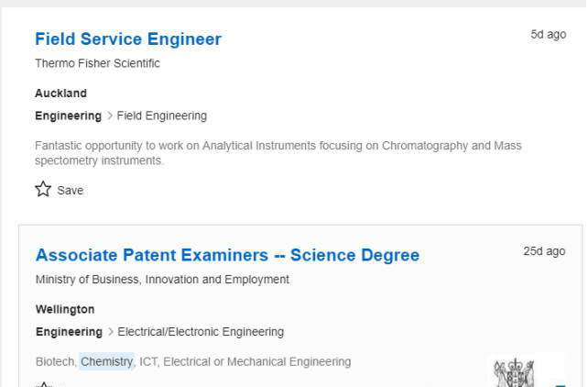Click the star icon beside Save

[x=43, y=190]
